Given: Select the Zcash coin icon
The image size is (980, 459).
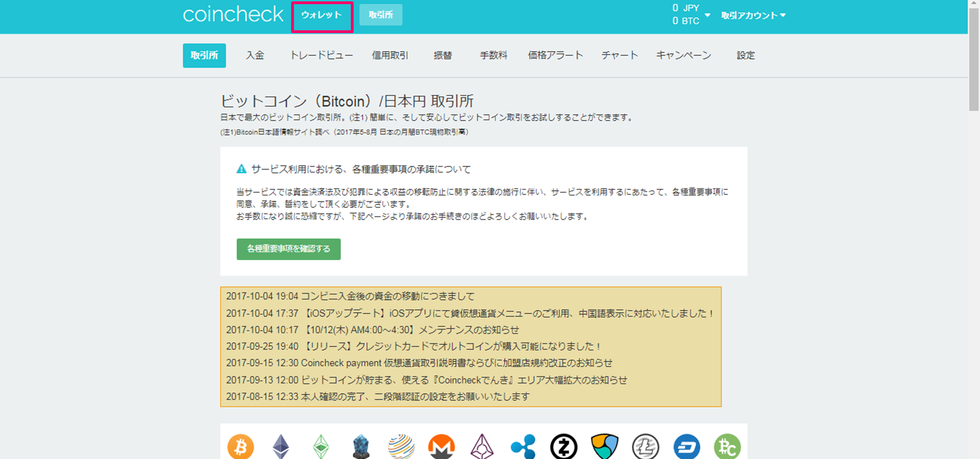Looking at the screenshot, I should click(x=563, y=447).
